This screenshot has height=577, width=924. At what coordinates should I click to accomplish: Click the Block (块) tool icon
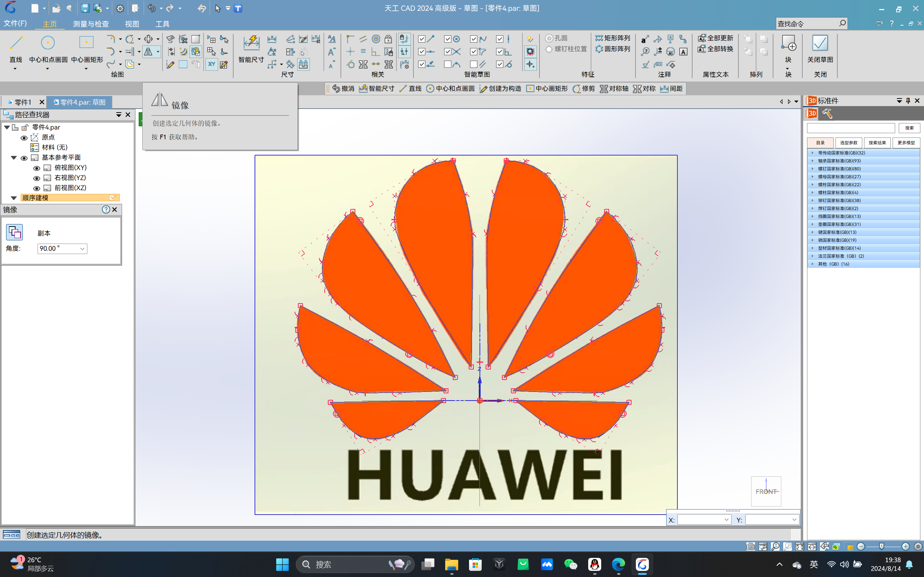pyautogui.click(x=788, y=43)
